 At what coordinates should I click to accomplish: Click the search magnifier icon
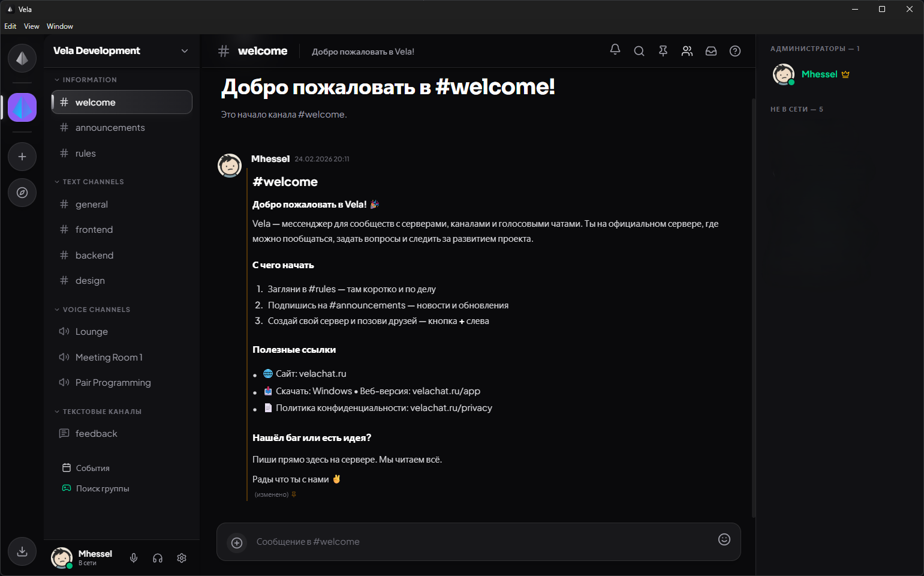tap(639, 51)
